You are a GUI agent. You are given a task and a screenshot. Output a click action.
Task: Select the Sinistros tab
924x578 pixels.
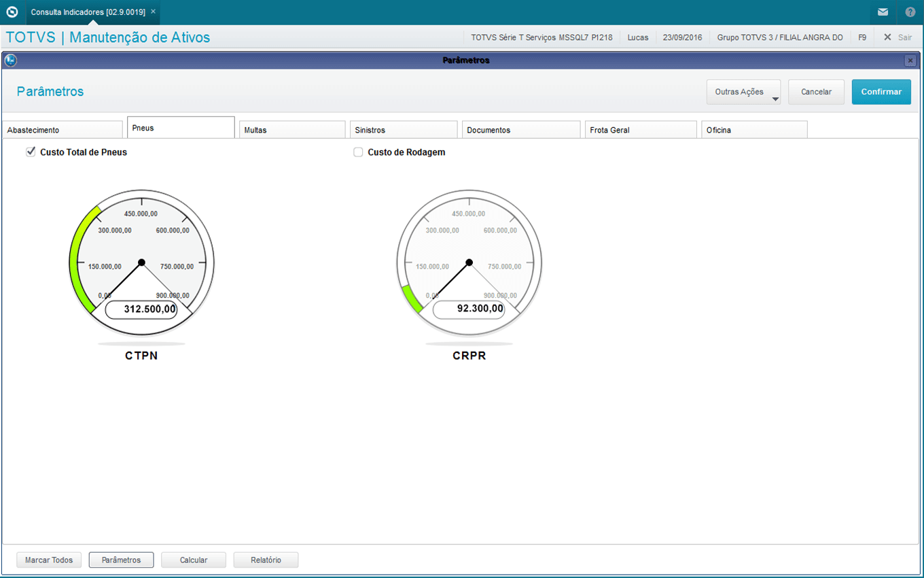[x=404, y=130]
